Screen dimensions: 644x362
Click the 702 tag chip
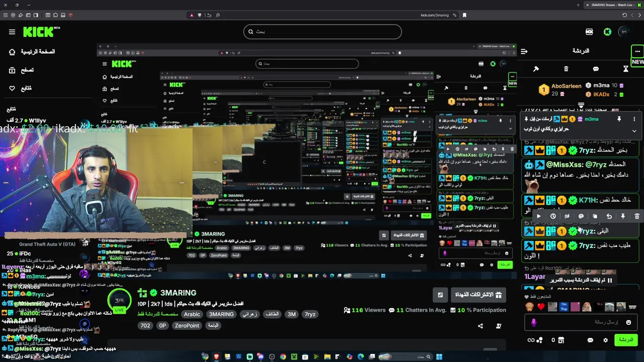(145, 325)
